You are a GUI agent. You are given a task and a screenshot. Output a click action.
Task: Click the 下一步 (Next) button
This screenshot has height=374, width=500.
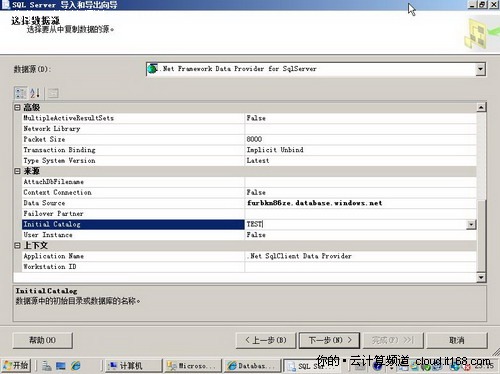(329, 340)
